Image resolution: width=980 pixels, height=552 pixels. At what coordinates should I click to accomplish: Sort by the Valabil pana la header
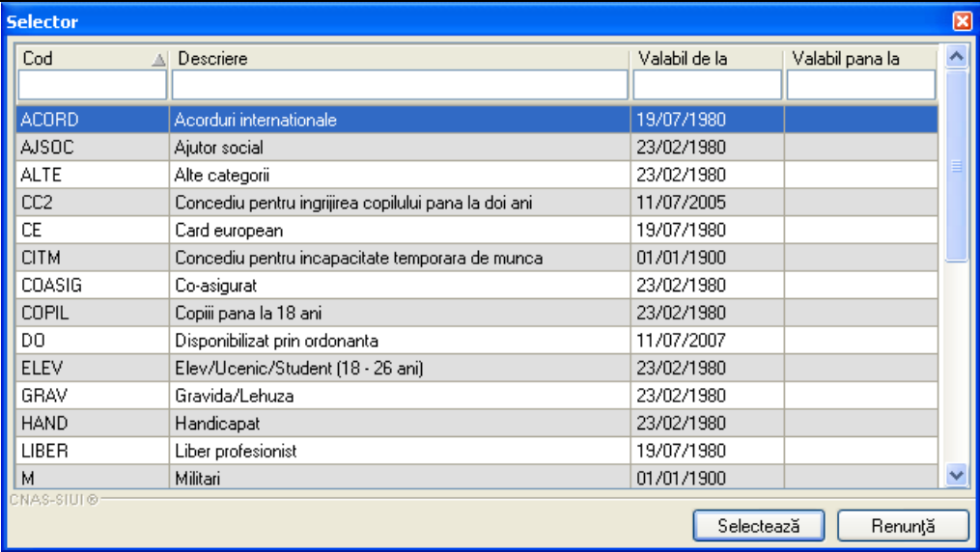pyautogui.click(x=861, y=59)
